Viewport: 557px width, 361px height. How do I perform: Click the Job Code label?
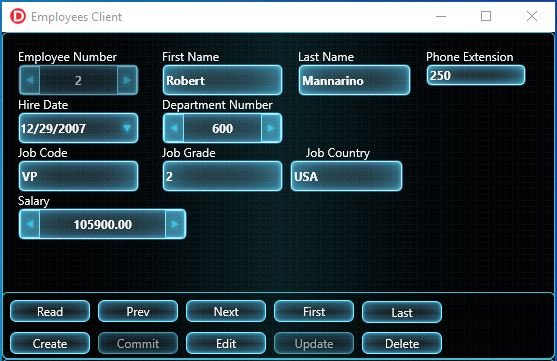(x=43, y=153)
